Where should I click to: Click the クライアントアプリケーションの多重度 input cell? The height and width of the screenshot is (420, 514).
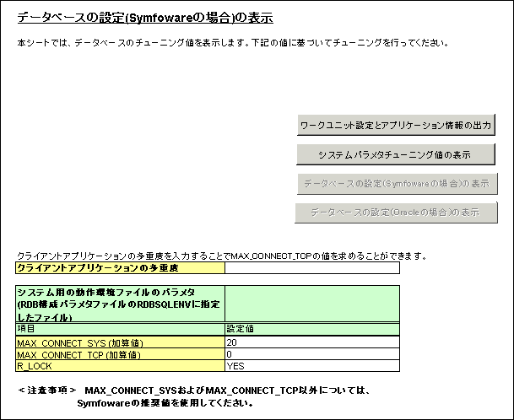pos(312,268)
